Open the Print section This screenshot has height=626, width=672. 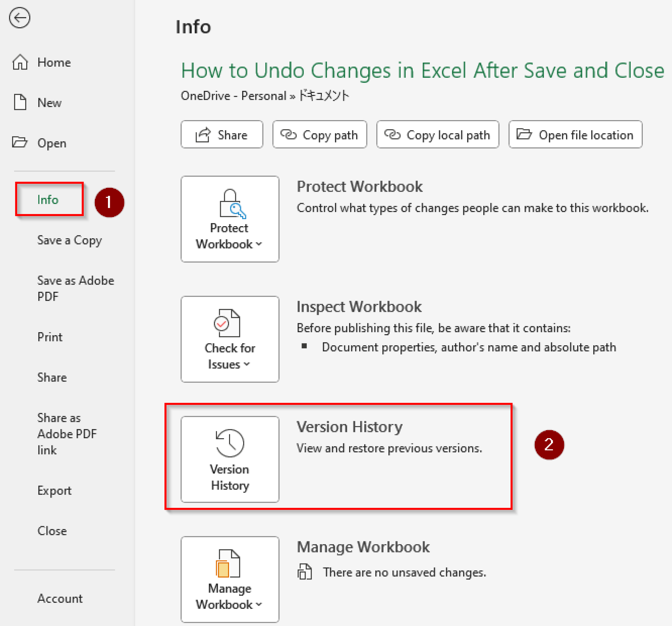[x=50, y=337]
